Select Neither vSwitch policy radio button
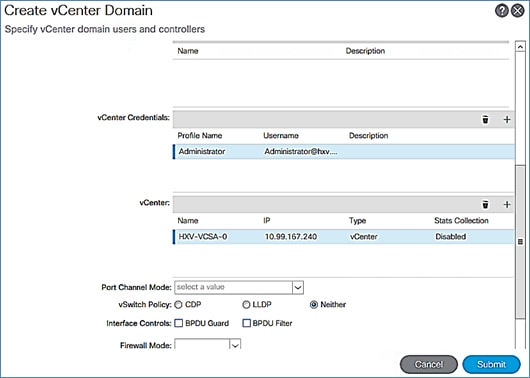The width and height of the screenshot is (530, 378). (314, 305)
